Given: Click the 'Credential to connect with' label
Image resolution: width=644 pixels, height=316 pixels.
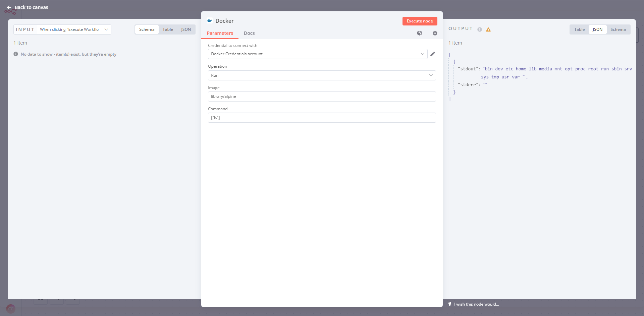Looking at the screenshot, I should coord(232,46).
